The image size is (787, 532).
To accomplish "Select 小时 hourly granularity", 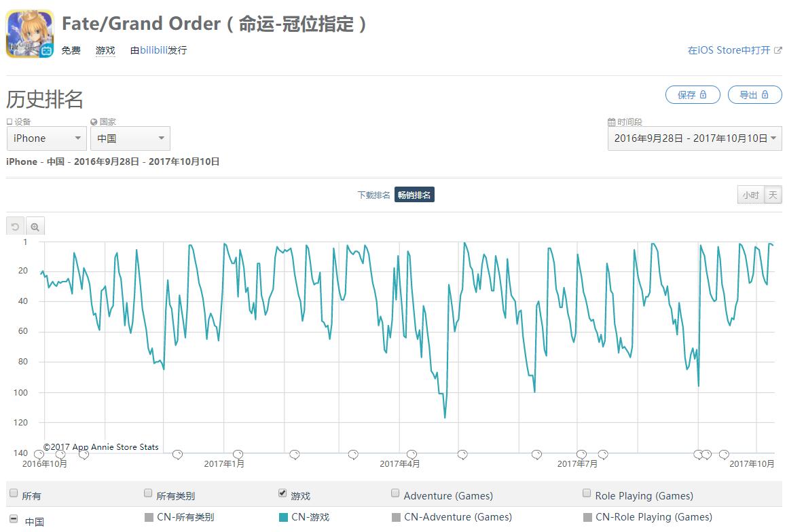I will [751, 195].
